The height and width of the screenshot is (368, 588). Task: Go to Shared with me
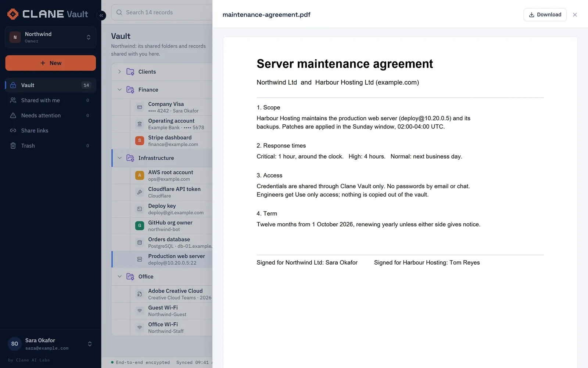(x=51, y=100)
